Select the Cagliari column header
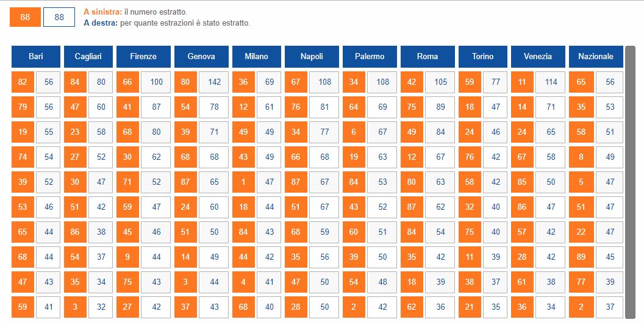 (x=88, y=56)
